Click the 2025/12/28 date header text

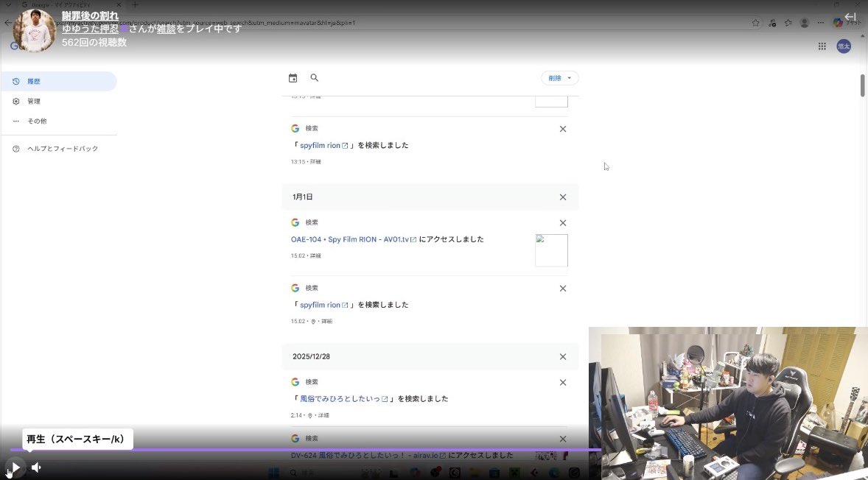click(311, 356)
